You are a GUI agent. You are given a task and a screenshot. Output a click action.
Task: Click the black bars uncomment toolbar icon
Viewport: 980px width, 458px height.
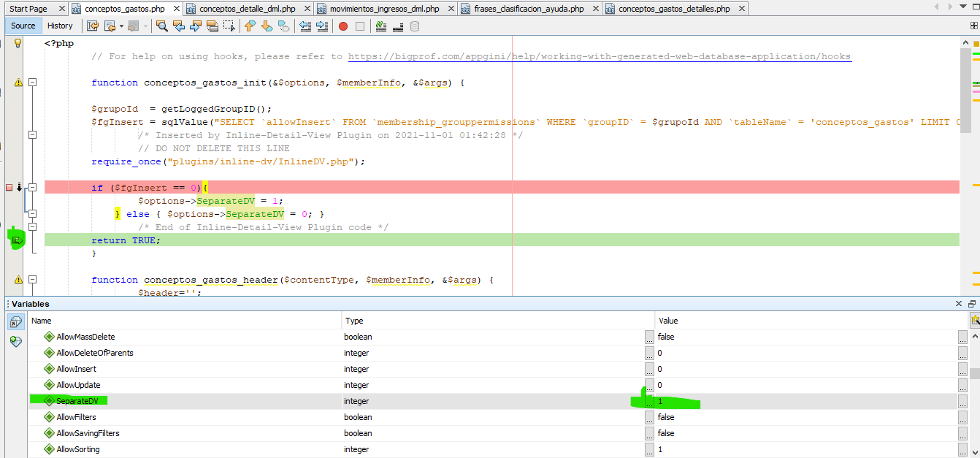coord(398,26)
